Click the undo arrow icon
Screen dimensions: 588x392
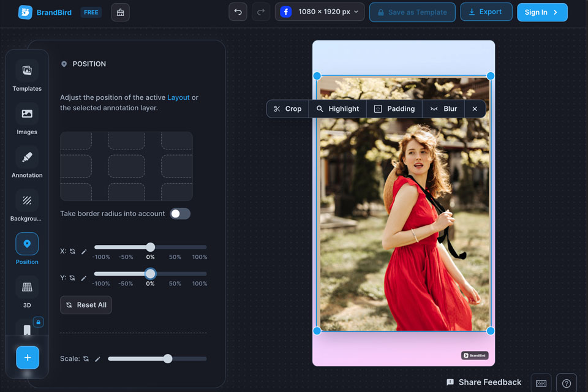click(x=238, y=12)
